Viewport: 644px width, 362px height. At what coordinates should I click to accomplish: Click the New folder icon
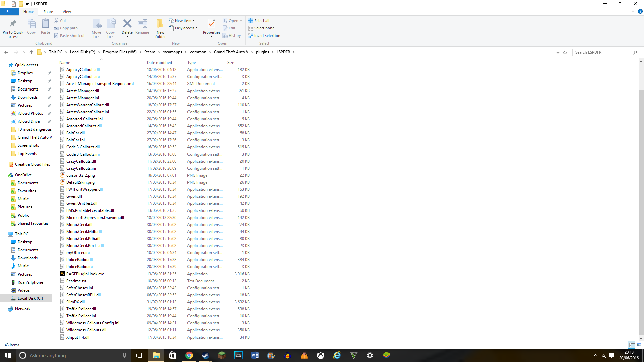160,24
